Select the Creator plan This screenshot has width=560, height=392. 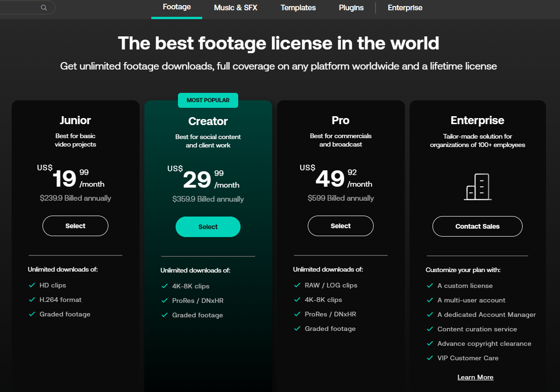point(208,227)
